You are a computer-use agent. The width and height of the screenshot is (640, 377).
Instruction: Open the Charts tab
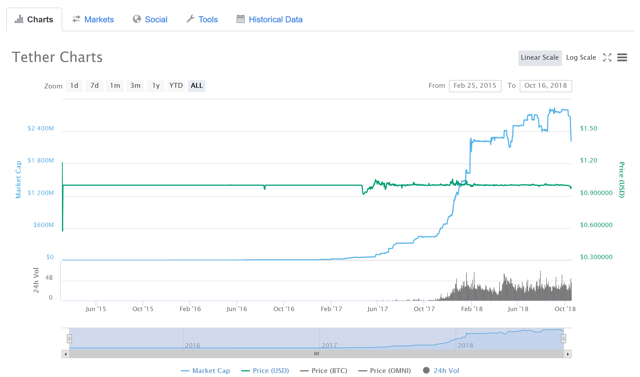click(x=34, y=19)
